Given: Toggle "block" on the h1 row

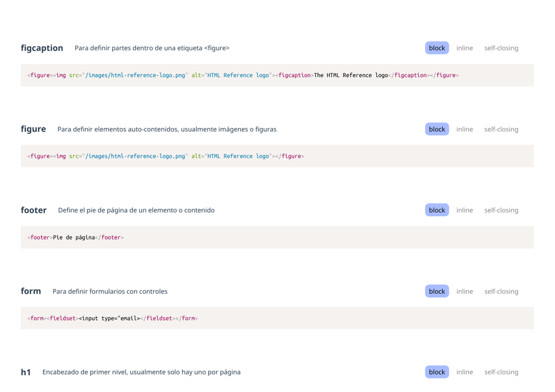Looking at the screenshot, I should (436, 372).
